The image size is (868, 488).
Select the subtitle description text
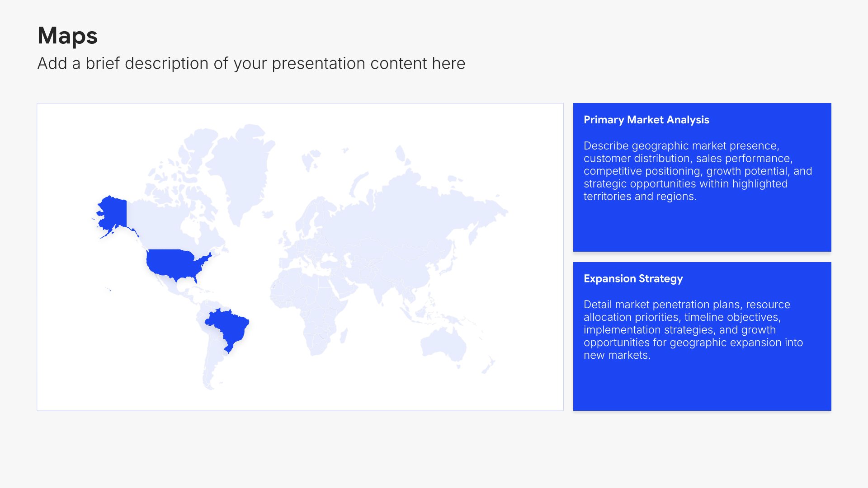coord(251,64)
